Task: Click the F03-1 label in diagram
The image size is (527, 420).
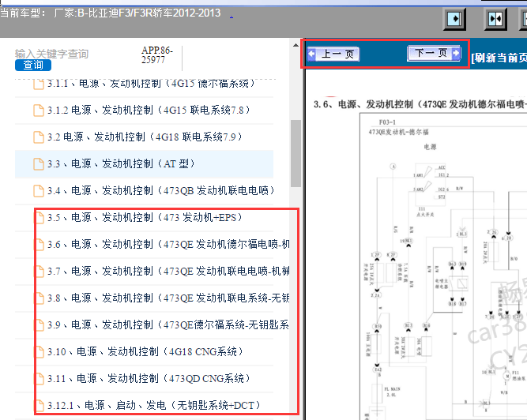Action: click(x=387, y=122)
